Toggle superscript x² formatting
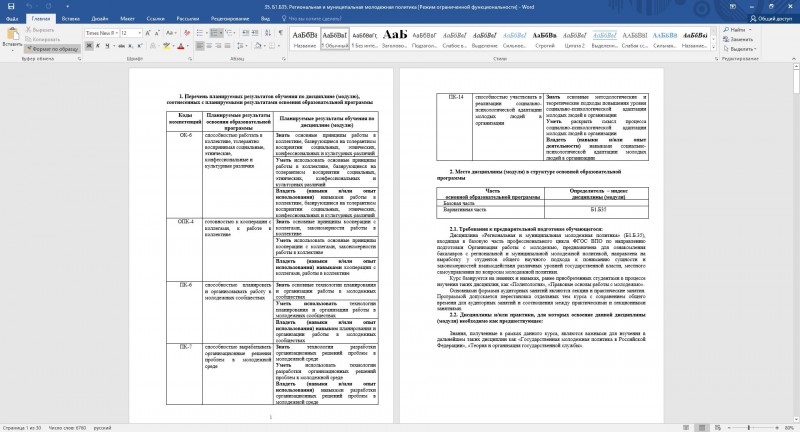This screenshot has height=432, width=800. pos(140,46)
